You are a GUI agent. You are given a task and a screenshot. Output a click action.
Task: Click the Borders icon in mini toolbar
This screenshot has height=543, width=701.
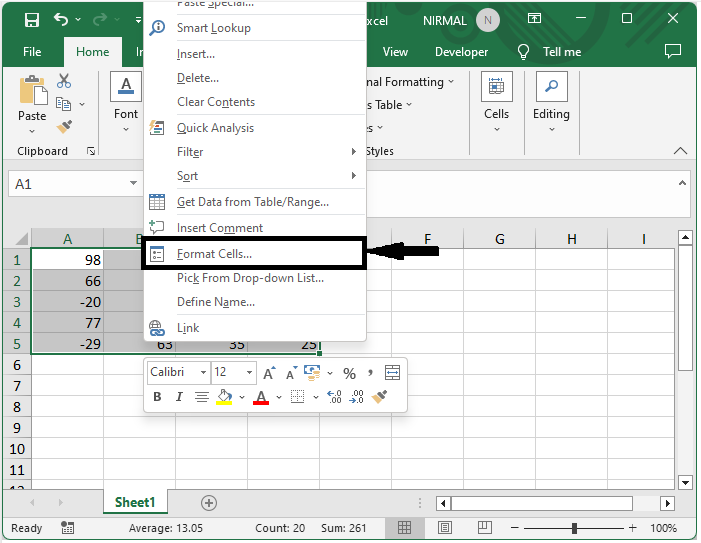pos(297,397)
